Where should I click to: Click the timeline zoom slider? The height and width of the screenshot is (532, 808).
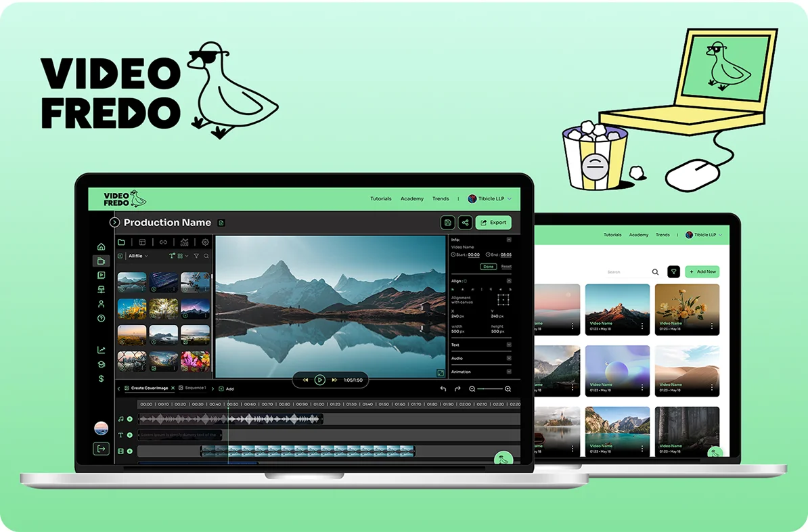click(x=489, y=389)
